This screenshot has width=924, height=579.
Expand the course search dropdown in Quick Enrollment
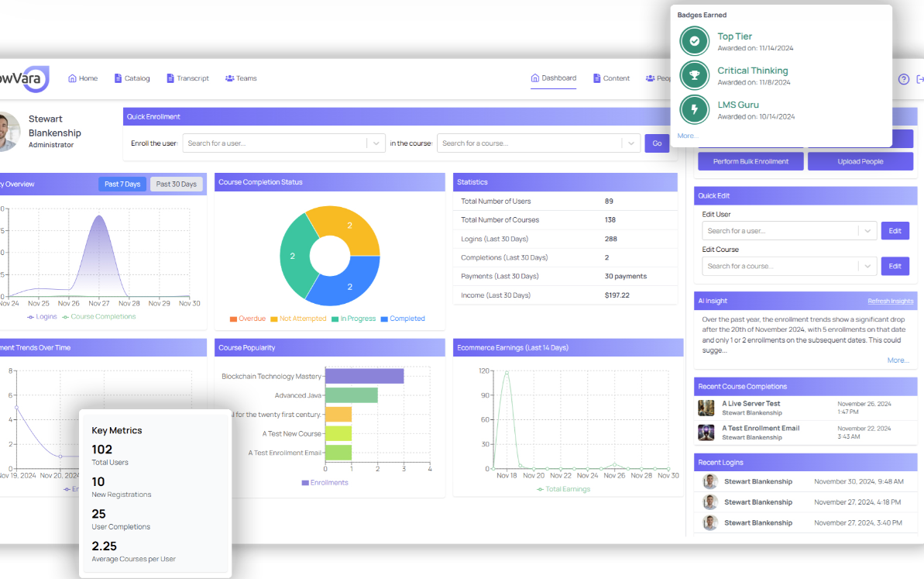pos(630,143)
